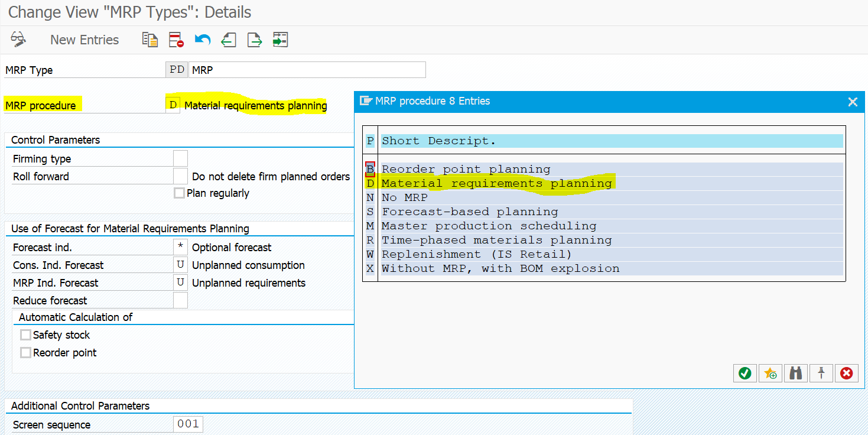Cancel popup with red X button
Screen dimensions: 868x435
point(847,373)
